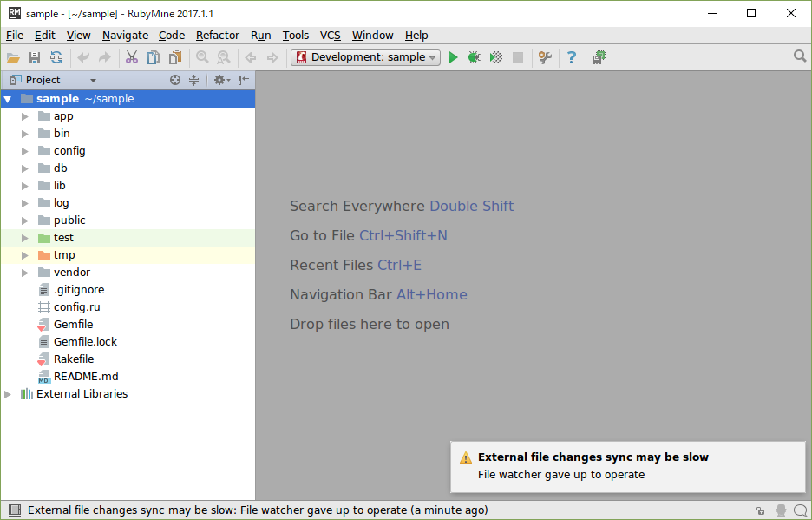Click Search Everywhere magnifier at top right
This screenshot has height=520, width=812.
click(800, 56)
